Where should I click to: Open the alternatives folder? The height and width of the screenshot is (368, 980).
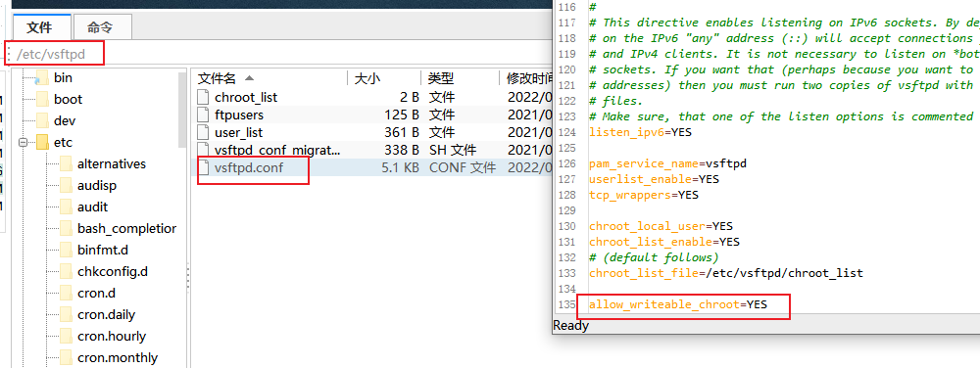pyautogui.click(x=112, y=164)
